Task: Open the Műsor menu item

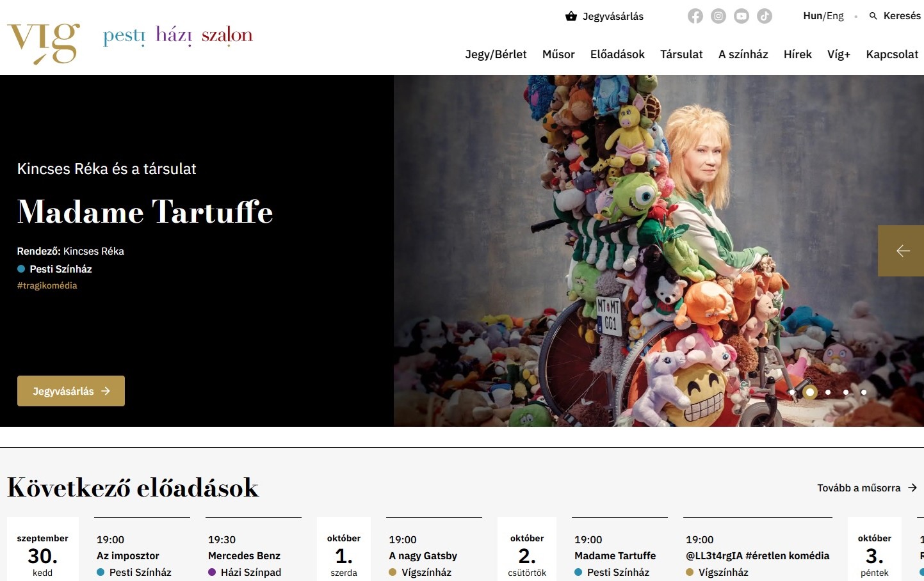Action: 558,54
